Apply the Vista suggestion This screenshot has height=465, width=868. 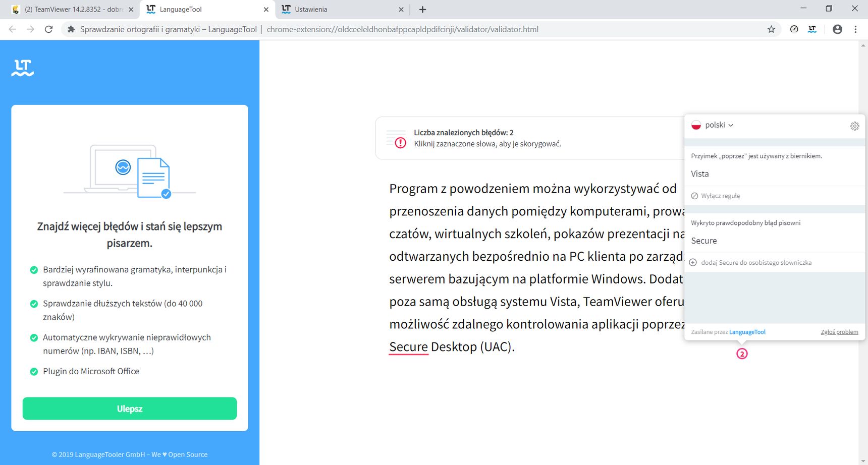[700, 173]
